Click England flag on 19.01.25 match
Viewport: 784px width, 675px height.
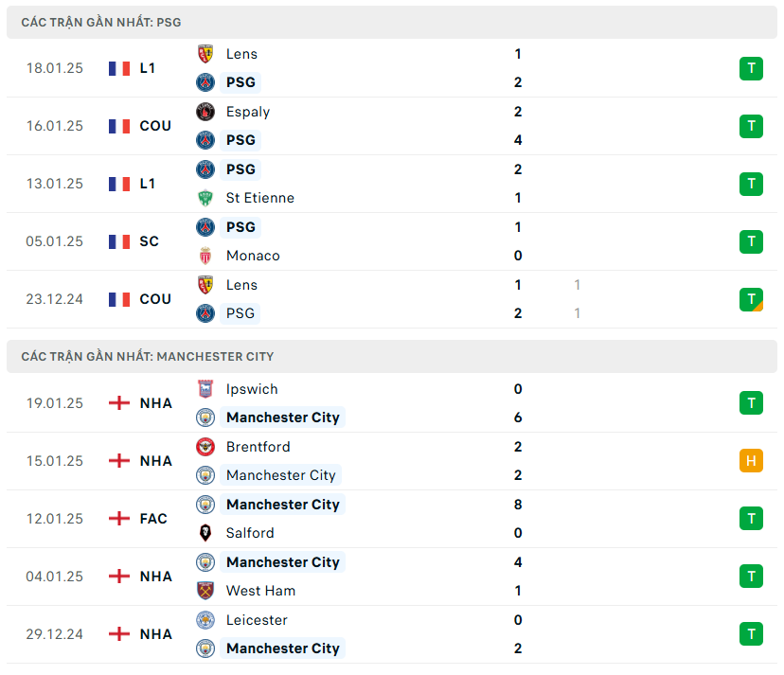tap(119, 403)
